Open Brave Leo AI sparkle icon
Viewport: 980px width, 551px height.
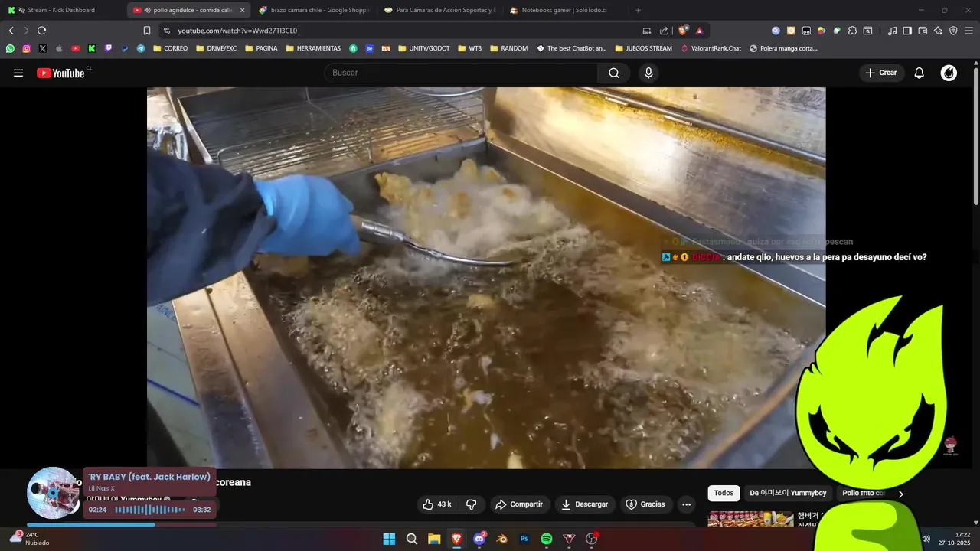(938, 31)
